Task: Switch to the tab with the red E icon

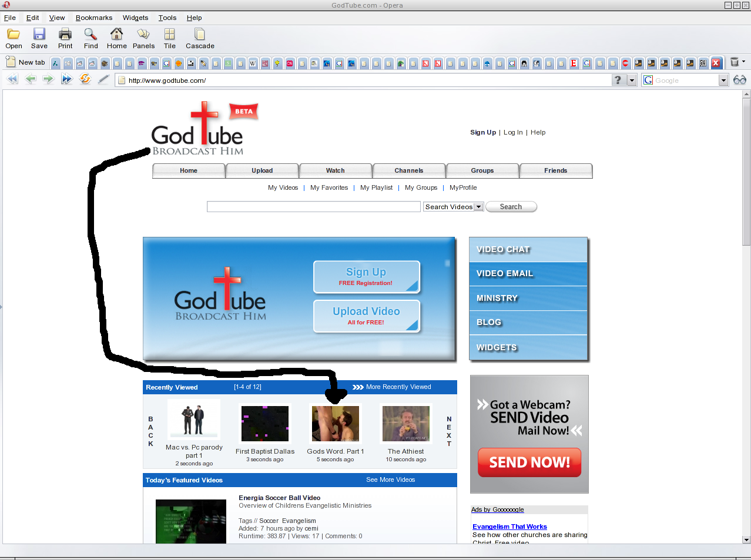Action: (574, 63)
